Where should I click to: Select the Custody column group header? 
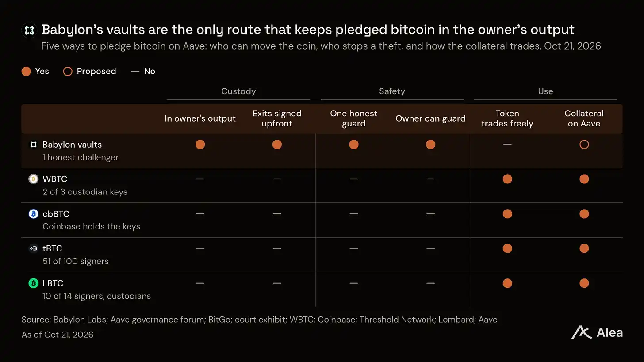238,91
